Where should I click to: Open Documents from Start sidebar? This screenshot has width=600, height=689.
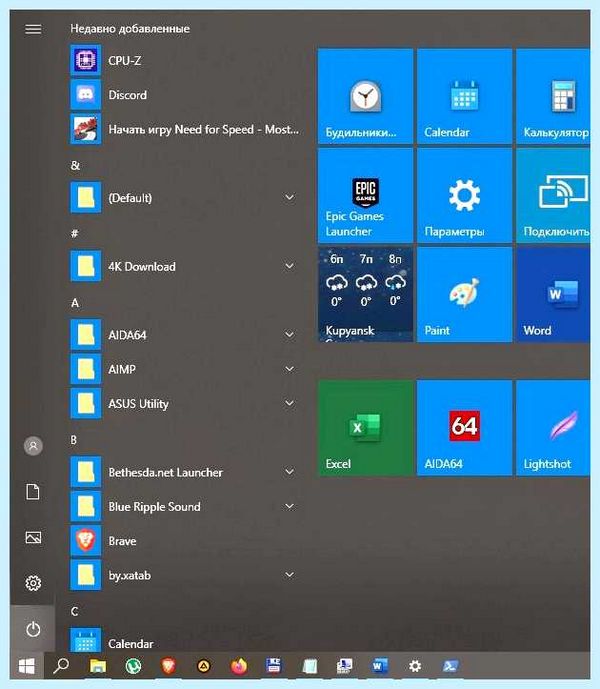click(33, 492)
